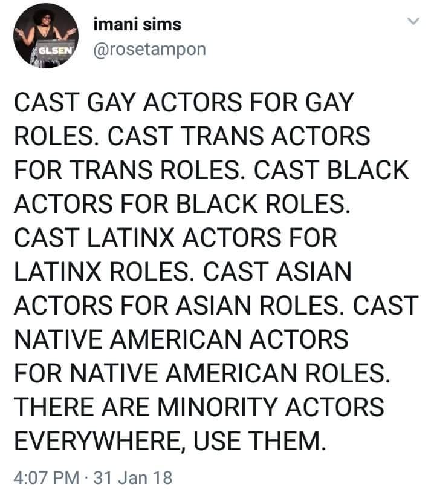Click the line CAST LATINX ACTORS FOR
434x504 pixels.
coord(175,238)
